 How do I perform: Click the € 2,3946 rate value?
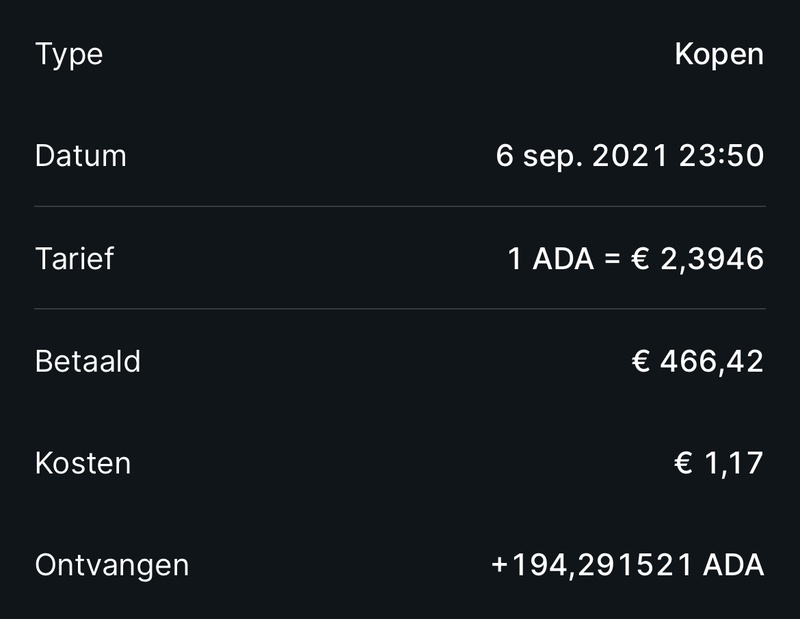coord(698,260)
